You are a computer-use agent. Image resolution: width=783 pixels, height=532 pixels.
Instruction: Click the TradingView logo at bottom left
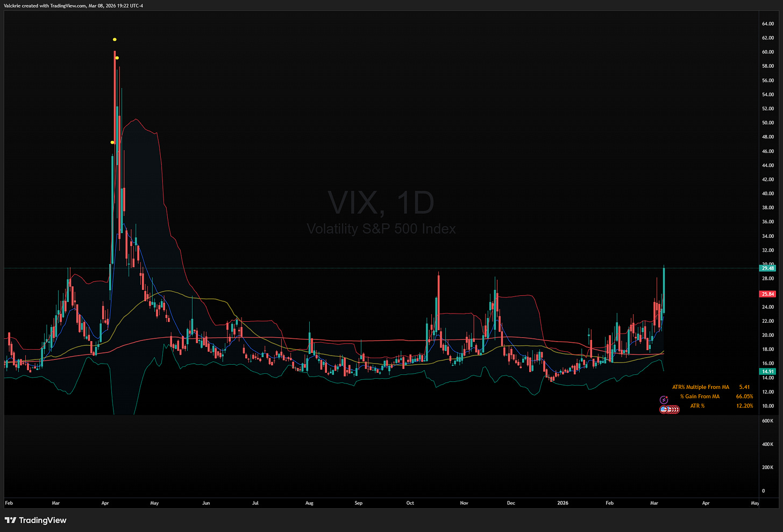35,520
